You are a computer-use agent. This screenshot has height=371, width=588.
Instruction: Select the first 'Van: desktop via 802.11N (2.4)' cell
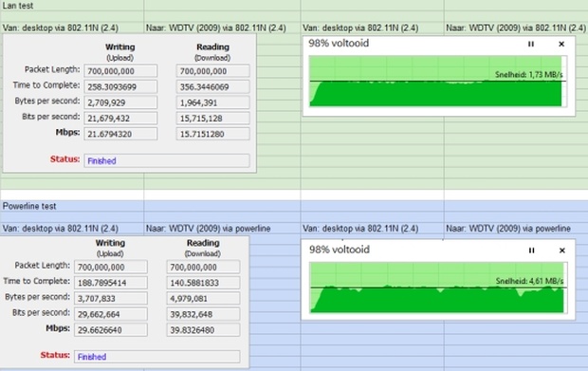72,28
